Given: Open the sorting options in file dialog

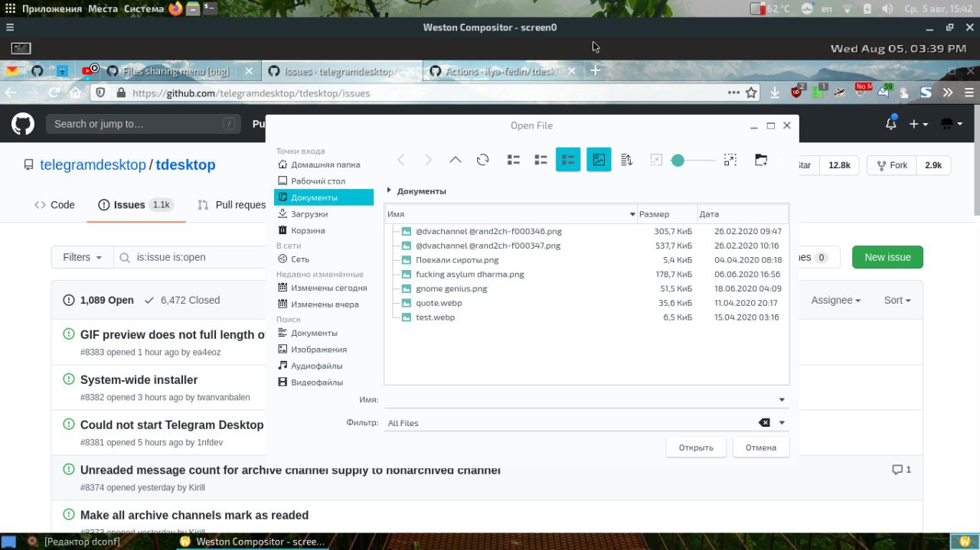Looking at the screenshot, I should (626, 160).
